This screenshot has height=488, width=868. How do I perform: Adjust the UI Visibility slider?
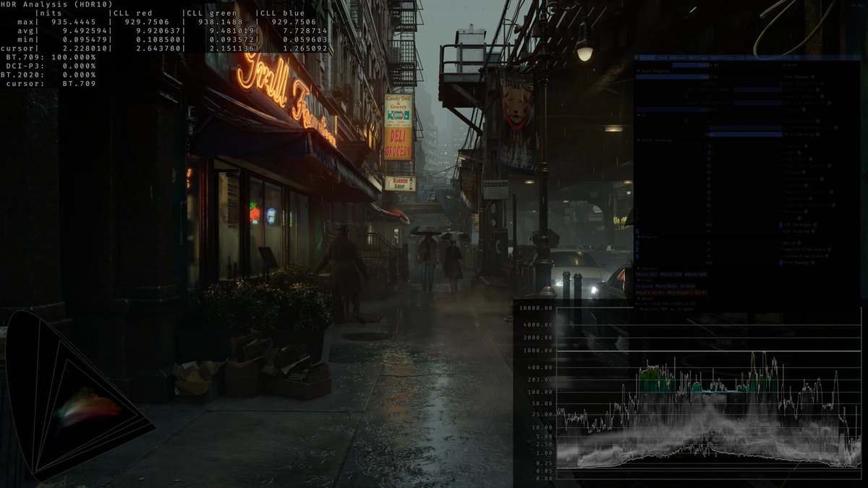(x=709, y=134)
